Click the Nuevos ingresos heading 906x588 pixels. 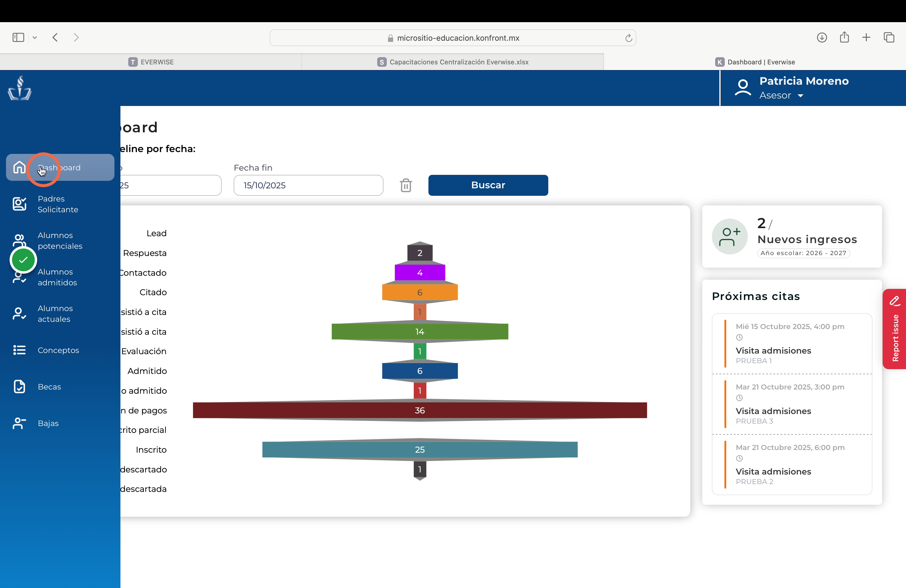(x=807, y=239)
